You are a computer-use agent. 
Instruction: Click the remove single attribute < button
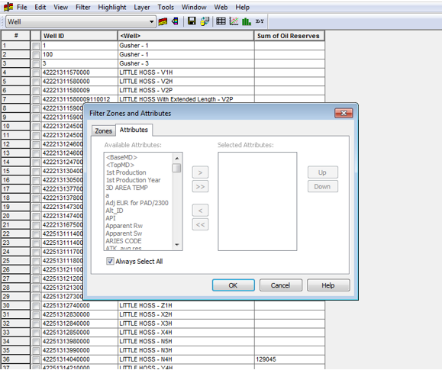[x=200, y=211]
